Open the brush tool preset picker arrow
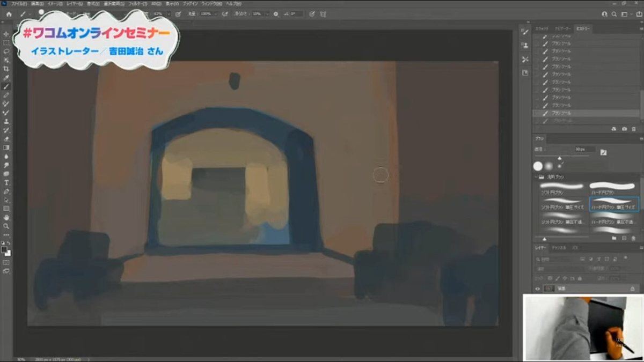 tap(30, 14)
